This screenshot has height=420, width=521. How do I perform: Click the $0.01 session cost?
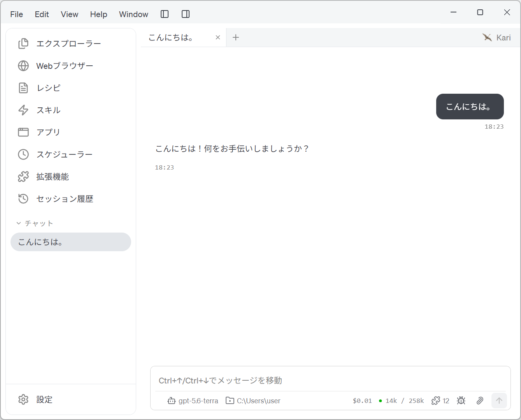[x=362, y=401]
